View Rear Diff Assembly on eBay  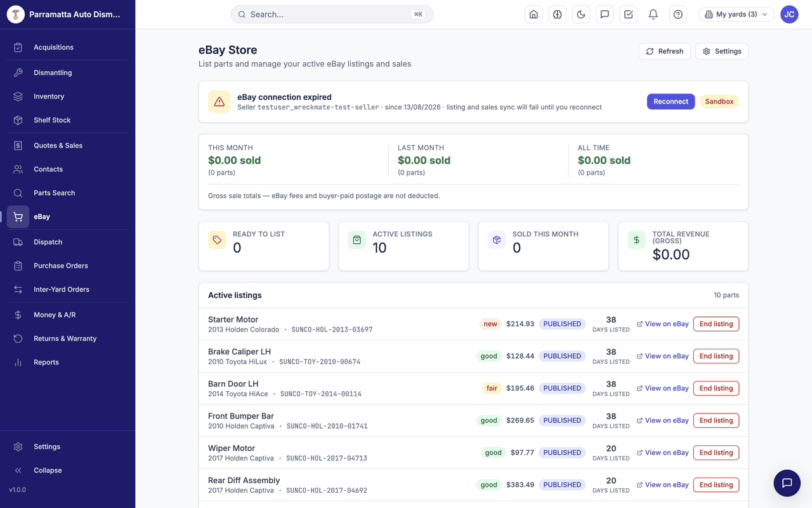(663, 485)
